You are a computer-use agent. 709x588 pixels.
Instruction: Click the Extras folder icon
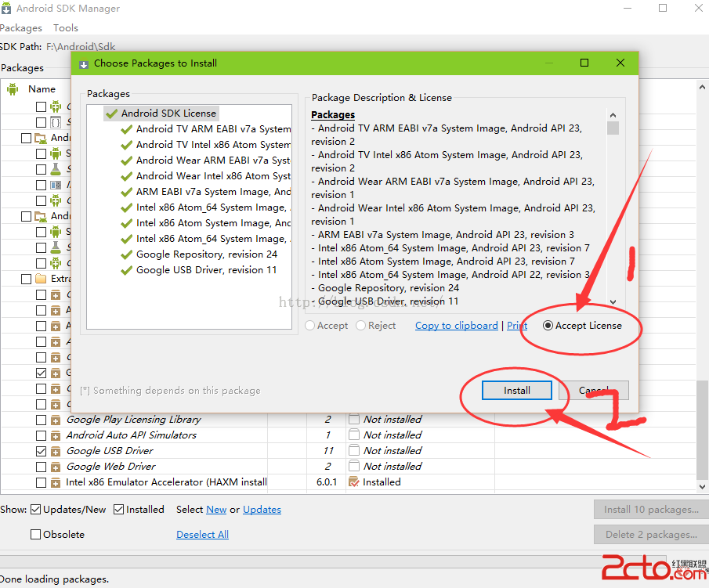coord(41,279)
